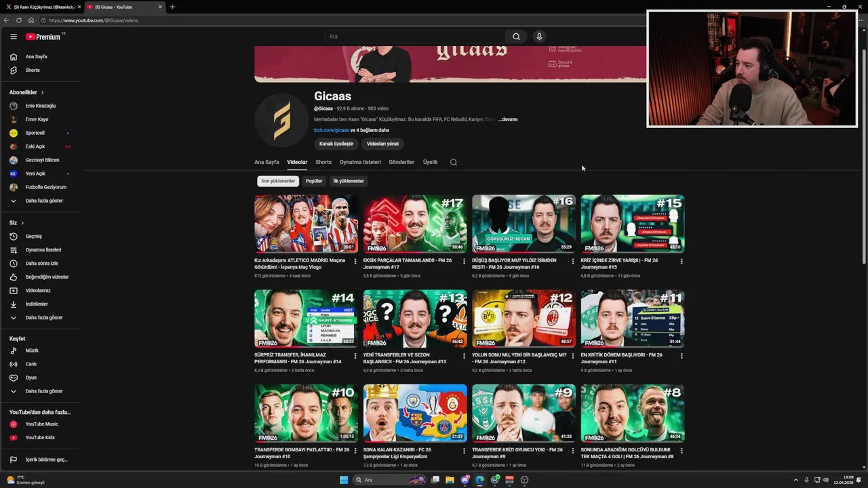Select the Son yüklenenler filter chip

(278, 181)
